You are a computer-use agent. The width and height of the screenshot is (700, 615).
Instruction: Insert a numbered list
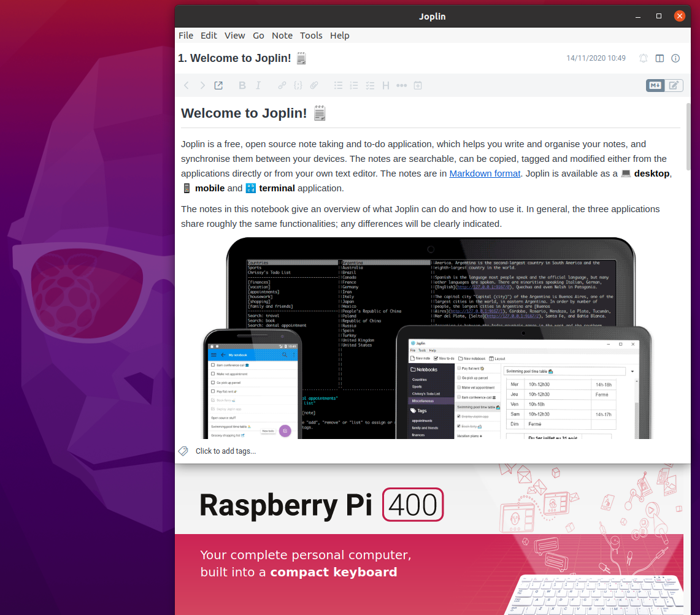click(x=354, y=85)
